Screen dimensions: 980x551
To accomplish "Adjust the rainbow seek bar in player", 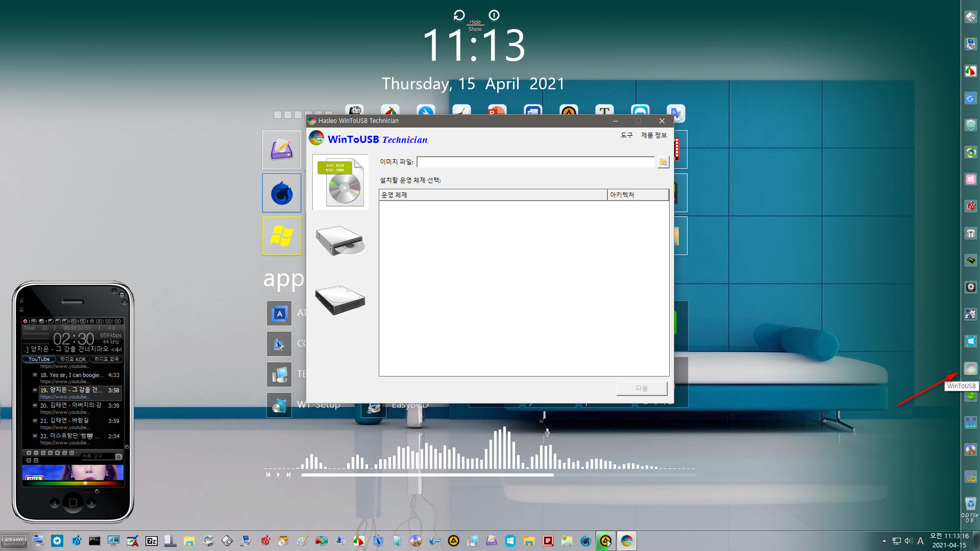I will coord(73,483).
